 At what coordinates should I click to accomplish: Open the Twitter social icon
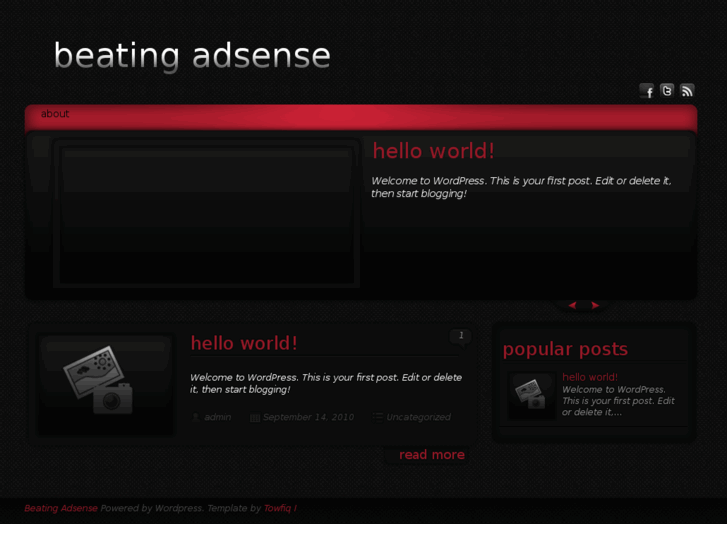[x=667, y=90]
